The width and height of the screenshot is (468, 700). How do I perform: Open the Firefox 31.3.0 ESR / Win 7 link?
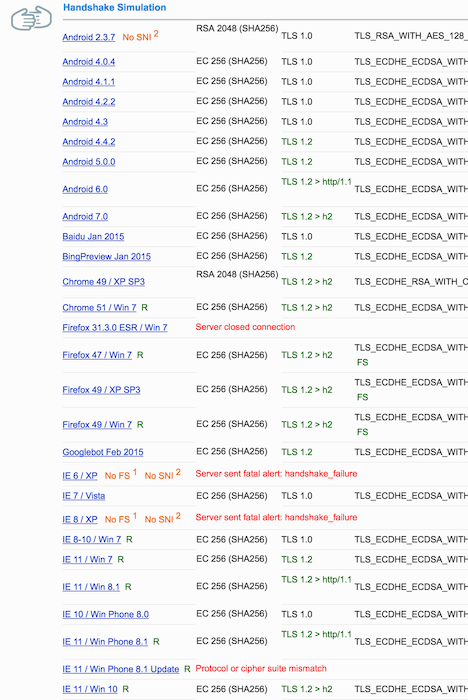(x=115, y=328)
